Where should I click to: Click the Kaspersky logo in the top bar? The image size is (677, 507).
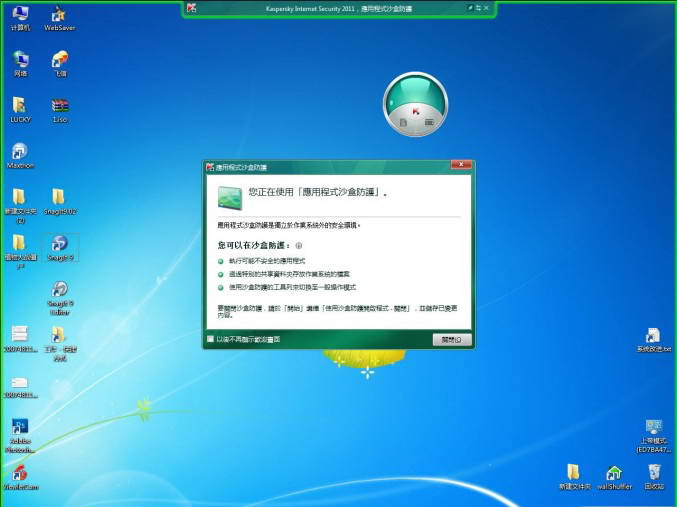pos(192,8)
